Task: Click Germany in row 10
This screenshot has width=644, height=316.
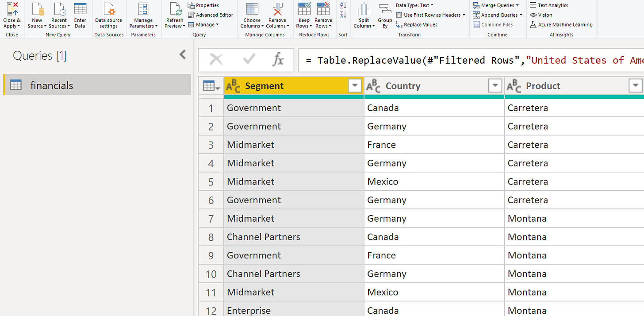Action: (x=434, y=274)
